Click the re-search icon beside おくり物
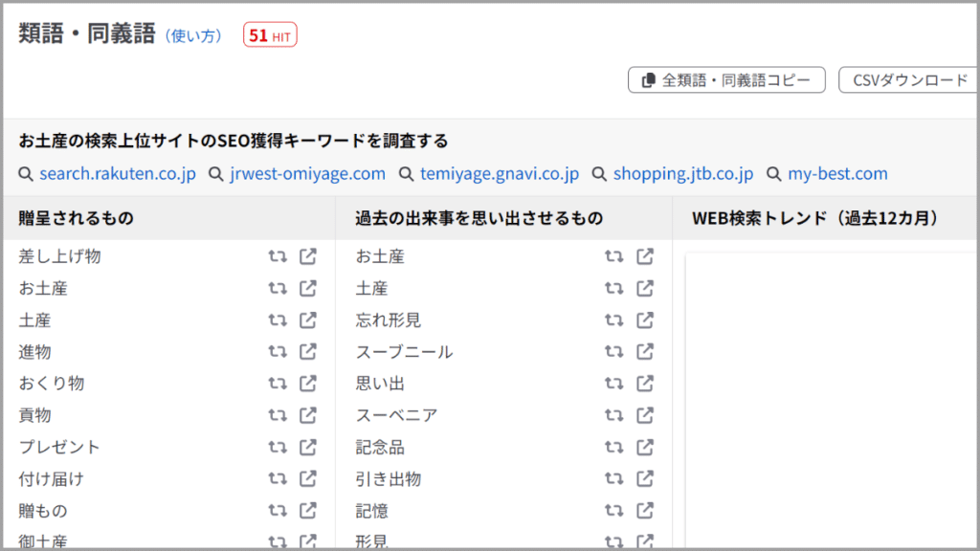Image resolution: width=980 pixels, height=551 pixels. tap(278, 384)
